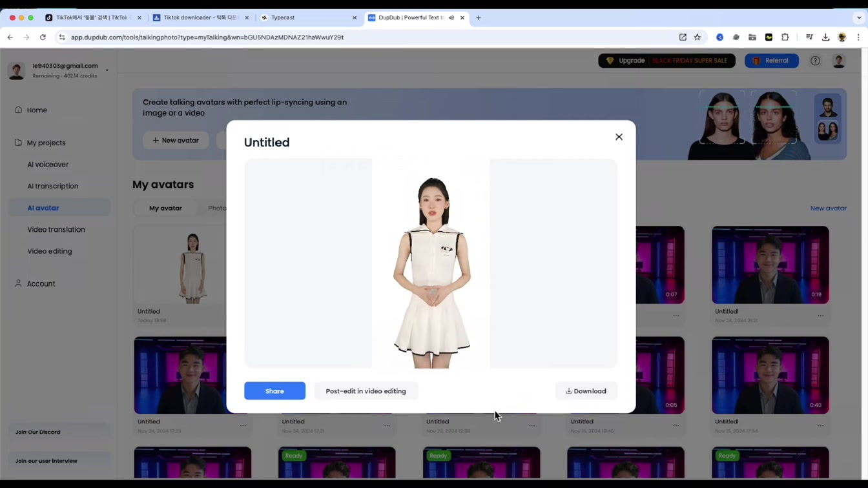The height and width of the screenshot is (488, 868).
Task: Open the browser extensions puzzle icon
Action: coord(785,37)
